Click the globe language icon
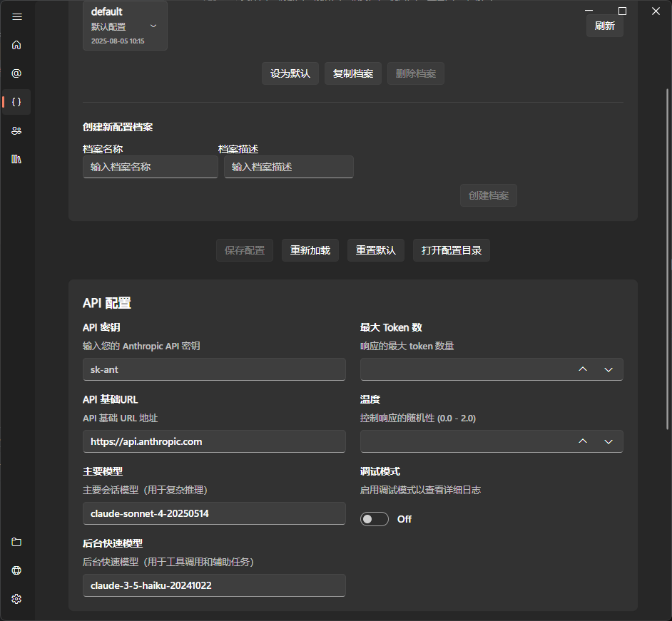 [16, 570]
